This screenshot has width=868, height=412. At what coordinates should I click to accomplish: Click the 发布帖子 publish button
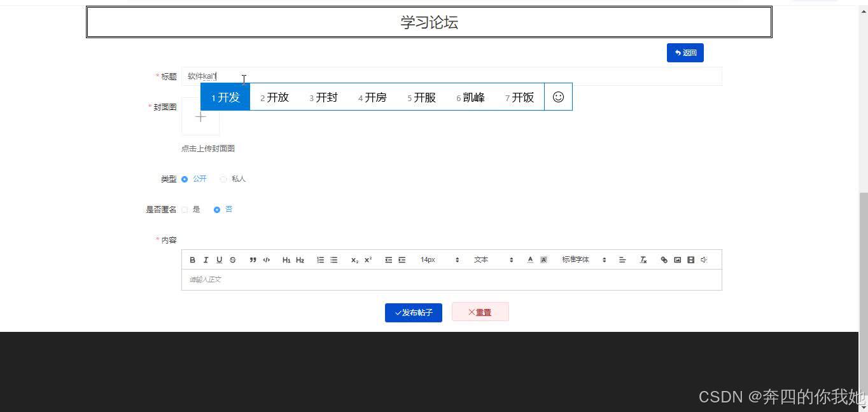[x=414, y=313]
